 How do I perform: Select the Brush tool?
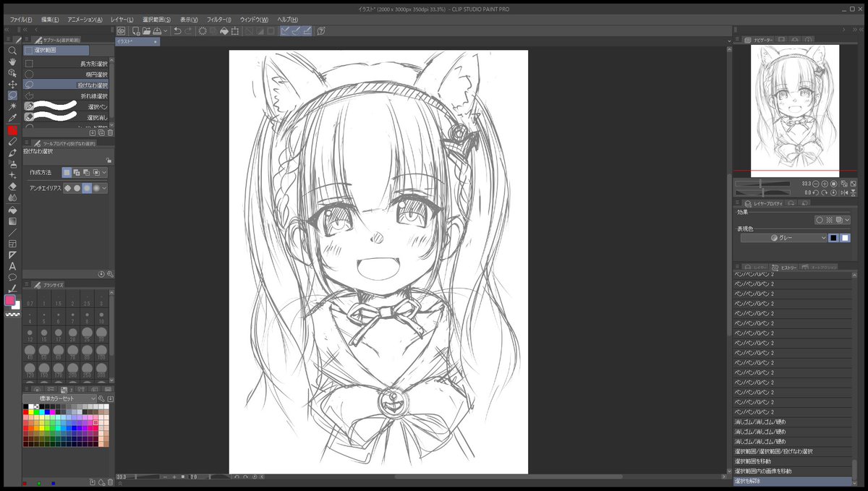click(x=12, y=153)
